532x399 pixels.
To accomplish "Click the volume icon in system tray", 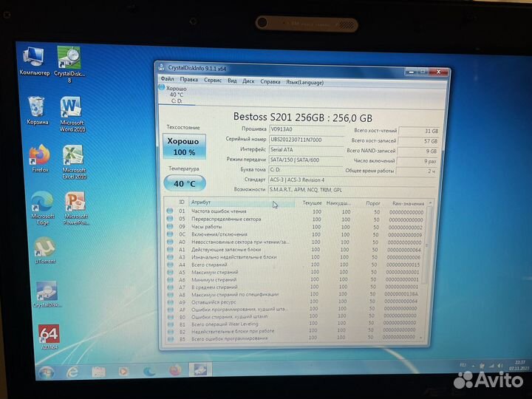I will 499,366.
